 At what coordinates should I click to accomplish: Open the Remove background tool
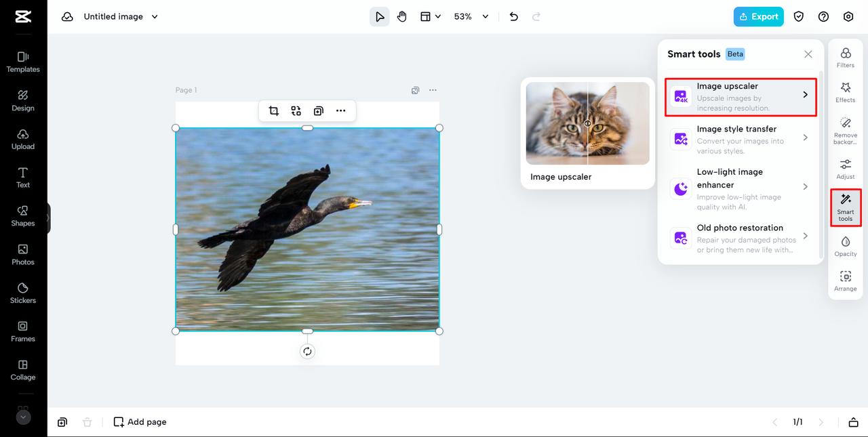pos(846,131)
